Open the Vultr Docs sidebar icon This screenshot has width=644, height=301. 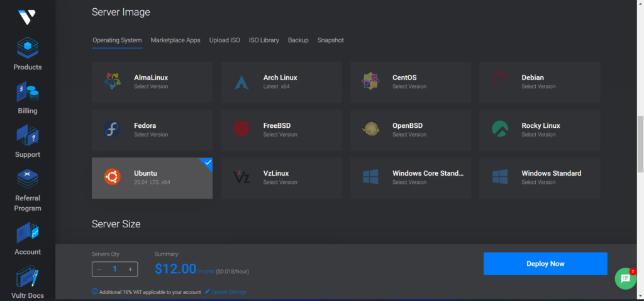coord(28,276)
